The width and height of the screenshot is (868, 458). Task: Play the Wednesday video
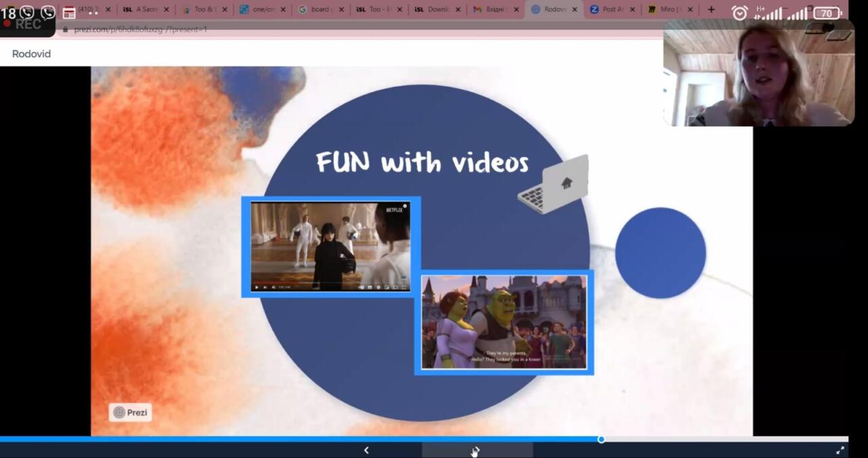pos(256,287)
